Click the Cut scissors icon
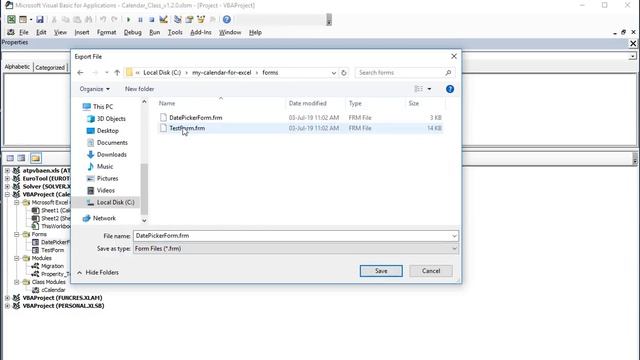 pos(54,19)
